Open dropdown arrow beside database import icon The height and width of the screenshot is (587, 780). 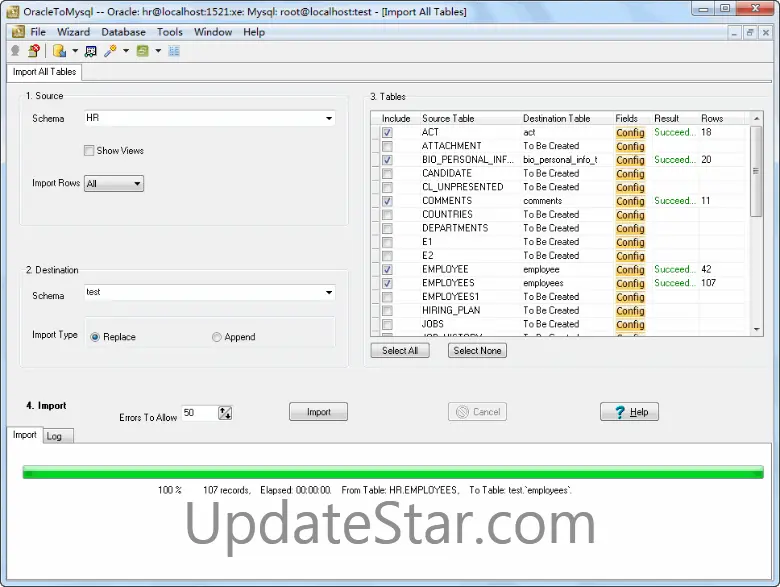[x=75, y=51]
